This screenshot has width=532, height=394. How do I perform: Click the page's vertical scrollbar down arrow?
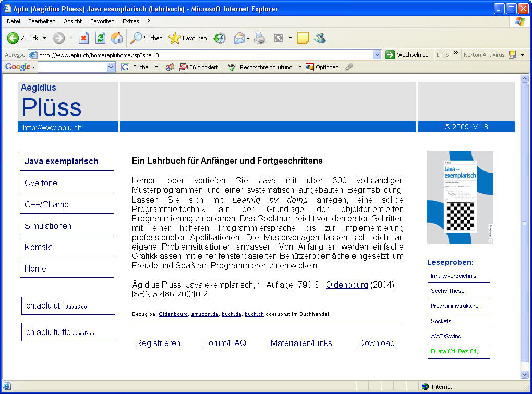(x=525, y=374)
